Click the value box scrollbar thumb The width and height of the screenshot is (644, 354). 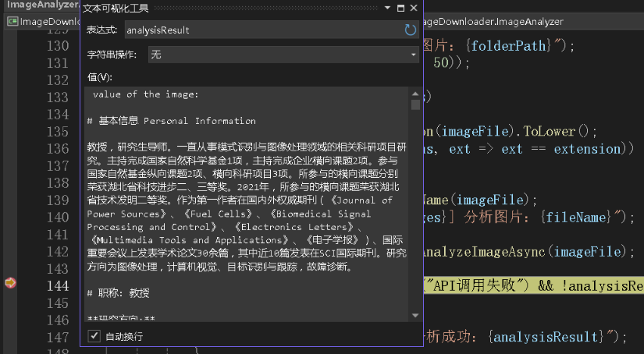(415, 105)
